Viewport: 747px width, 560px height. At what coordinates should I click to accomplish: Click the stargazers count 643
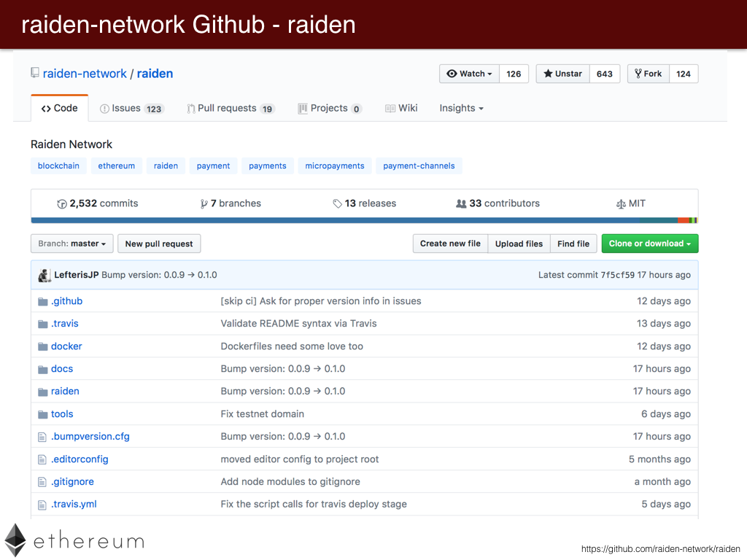[x=605, y=74]
